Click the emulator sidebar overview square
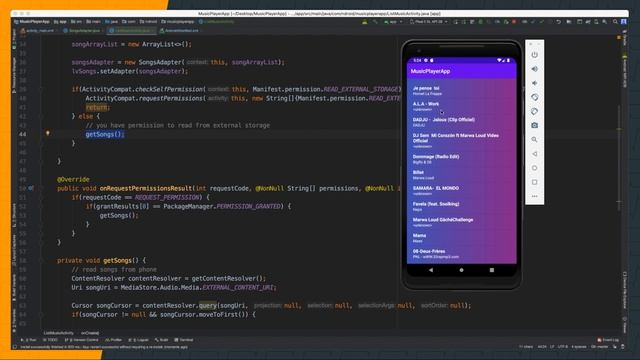The image size is (640, 360). point(534,182)
